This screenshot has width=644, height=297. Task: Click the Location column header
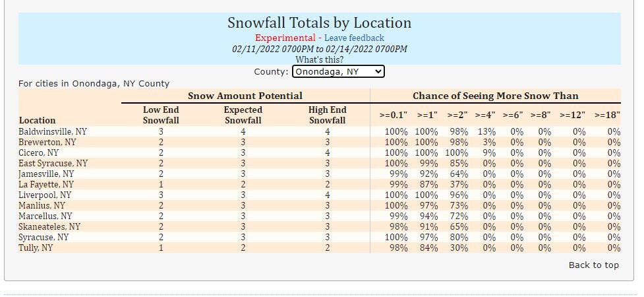click(x=37, y=121)
